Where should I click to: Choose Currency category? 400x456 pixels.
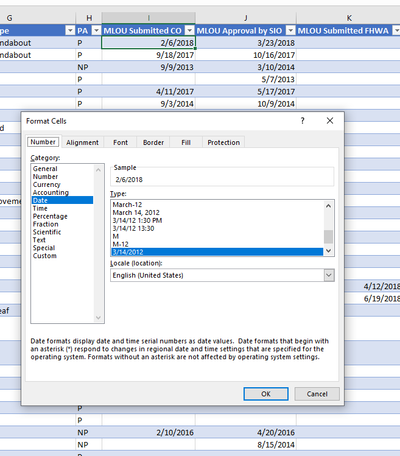[46, 184]
